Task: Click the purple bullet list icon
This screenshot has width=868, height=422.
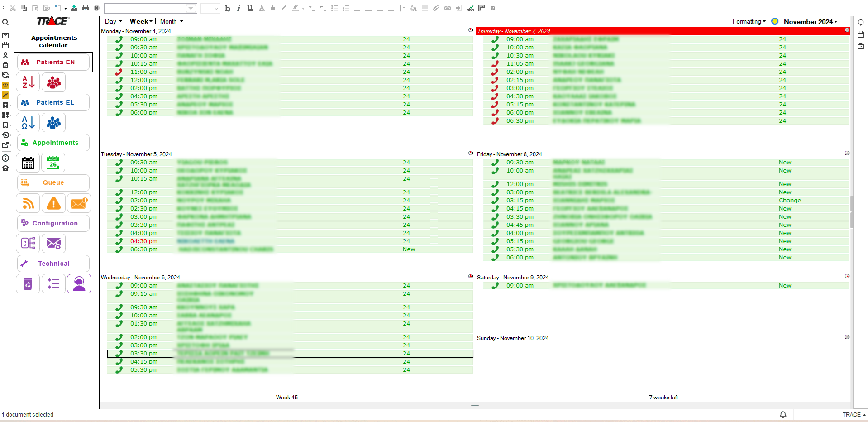Action: [54, 283]
